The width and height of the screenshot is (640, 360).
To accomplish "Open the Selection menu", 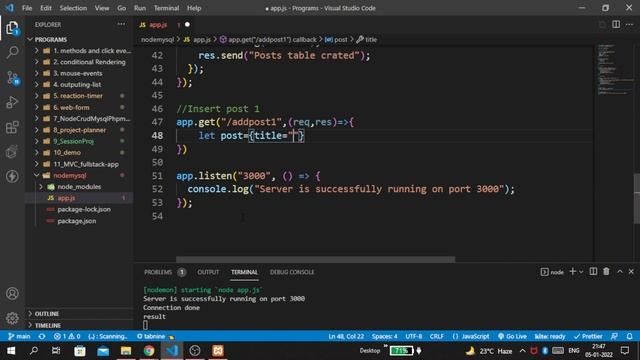I will pos(73,8).
